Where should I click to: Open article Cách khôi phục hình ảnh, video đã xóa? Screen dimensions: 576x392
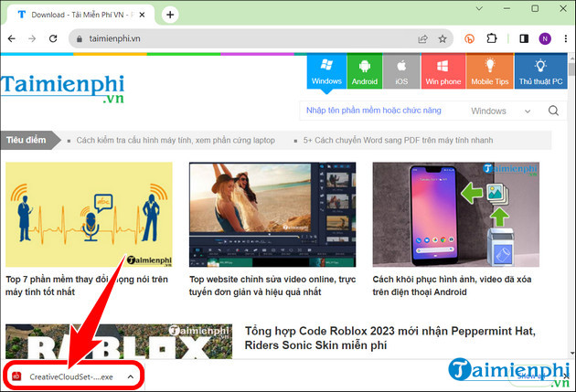(452, 286)
